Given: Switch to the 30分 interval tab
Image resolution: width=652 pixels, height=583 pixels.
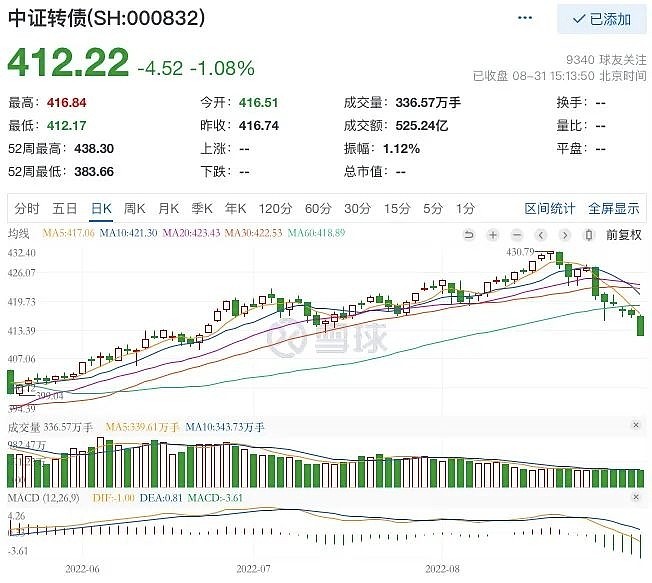Looking at the screenshot, I should click(357, 208).
